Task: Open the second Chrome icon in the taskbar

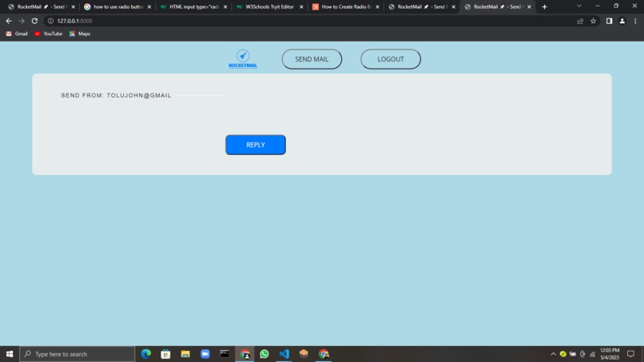Action: click(324, 354)
